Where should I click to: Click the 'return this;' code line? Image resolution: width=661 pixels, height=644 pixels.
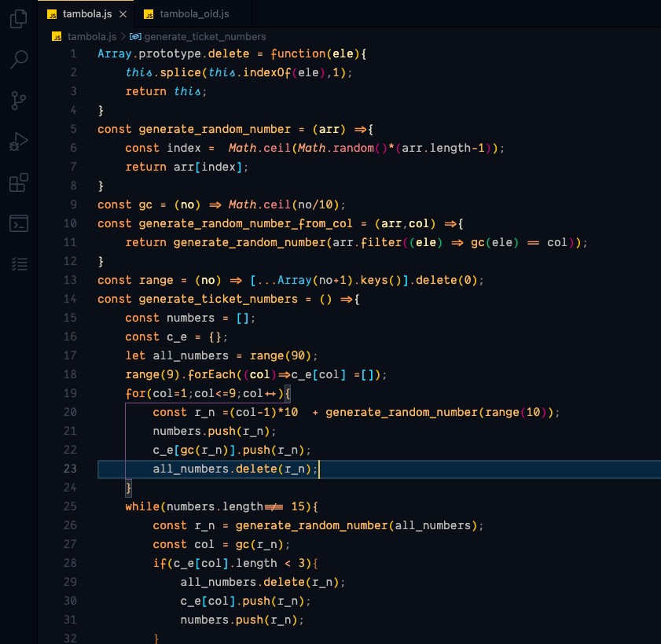coord(166,91)
